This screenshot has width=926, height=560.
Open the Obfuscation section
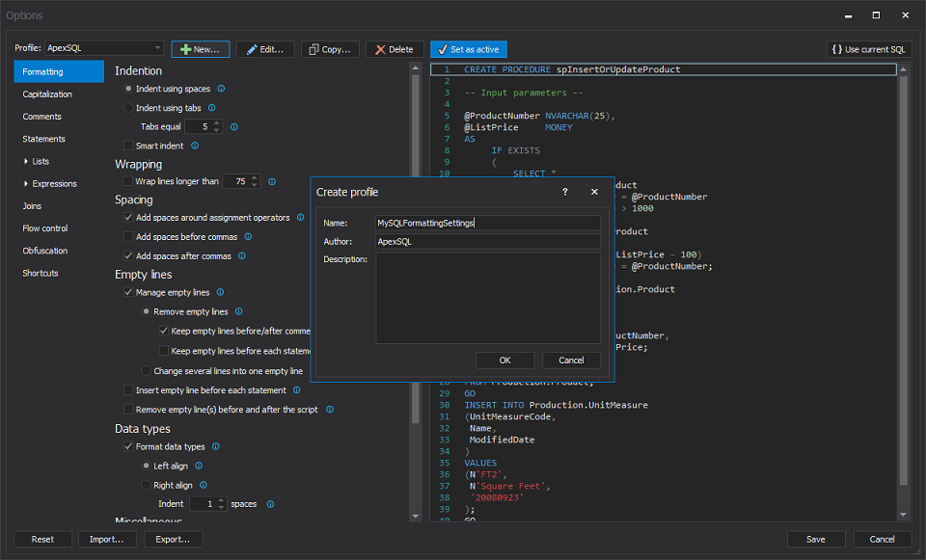coord(45,251)
